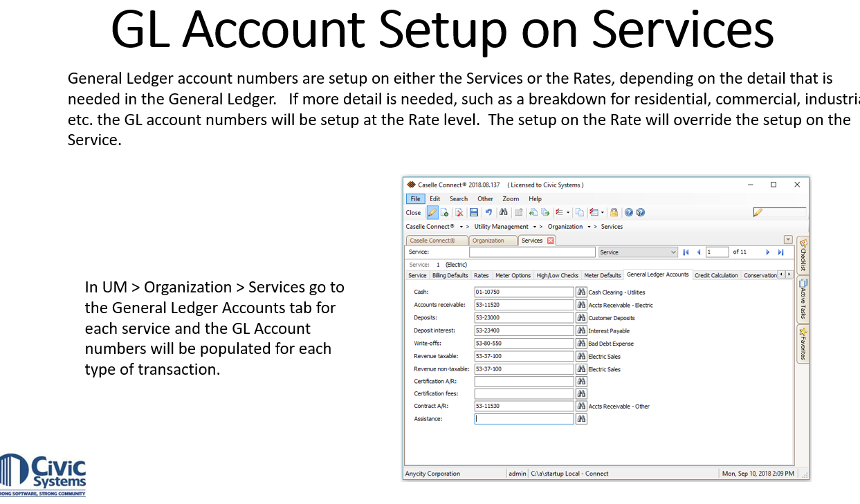
Task: Open account lookup for Certification fees
Action: [x=581, y=393]
